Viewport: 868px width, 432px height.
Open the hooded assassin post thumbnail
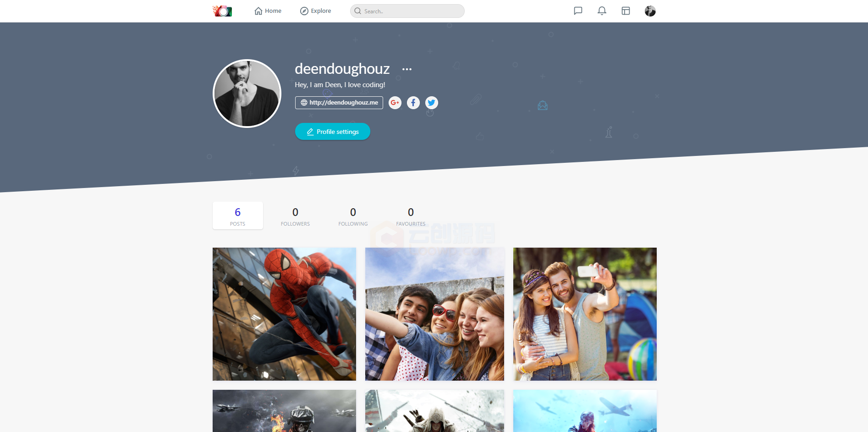[434, 411]
